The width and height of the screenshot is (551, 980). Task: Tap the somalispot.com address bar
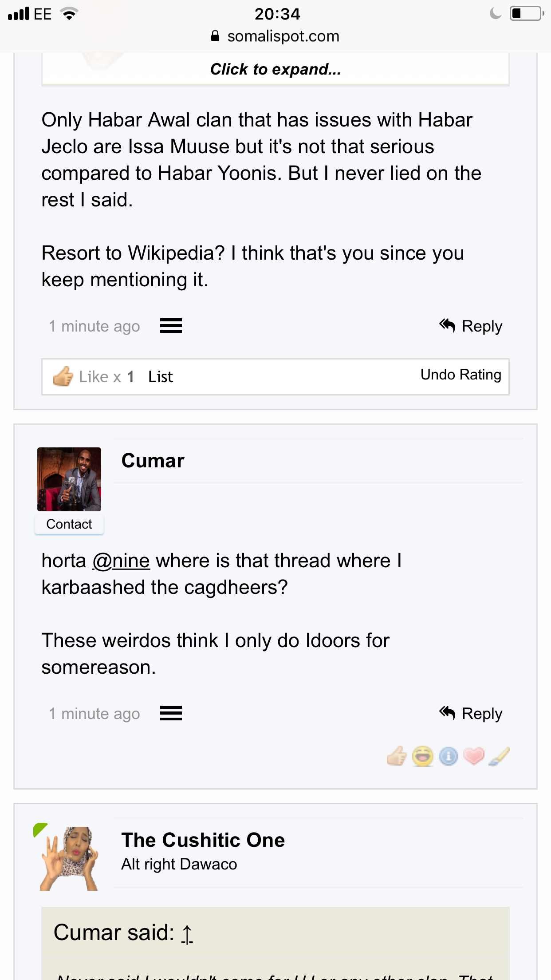[x=275, y=36]
